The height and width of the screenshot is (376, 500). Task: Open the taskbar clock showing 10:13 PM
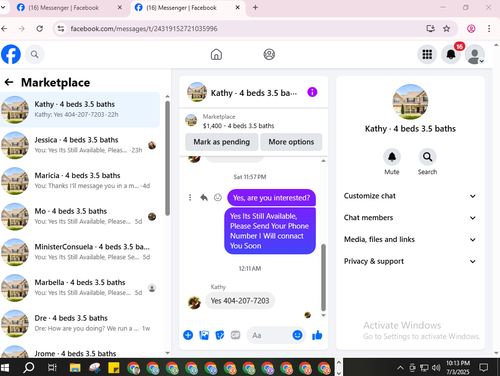pyautogui.click(x=458, y=367)
